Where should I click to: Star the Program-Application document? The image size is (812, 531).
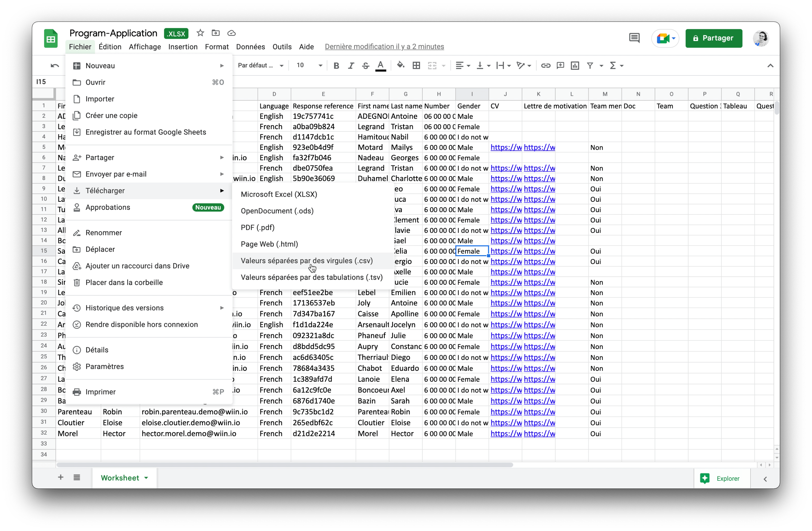tap(200, 33)
